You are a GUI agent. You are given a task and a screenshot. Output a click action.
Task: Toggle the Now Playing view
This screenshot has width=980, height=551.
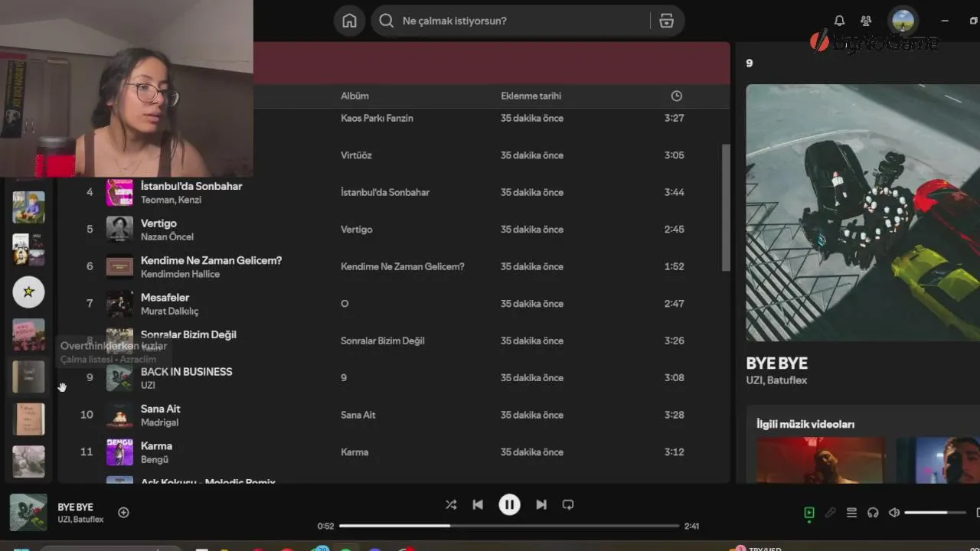click(x=809, y=513)
